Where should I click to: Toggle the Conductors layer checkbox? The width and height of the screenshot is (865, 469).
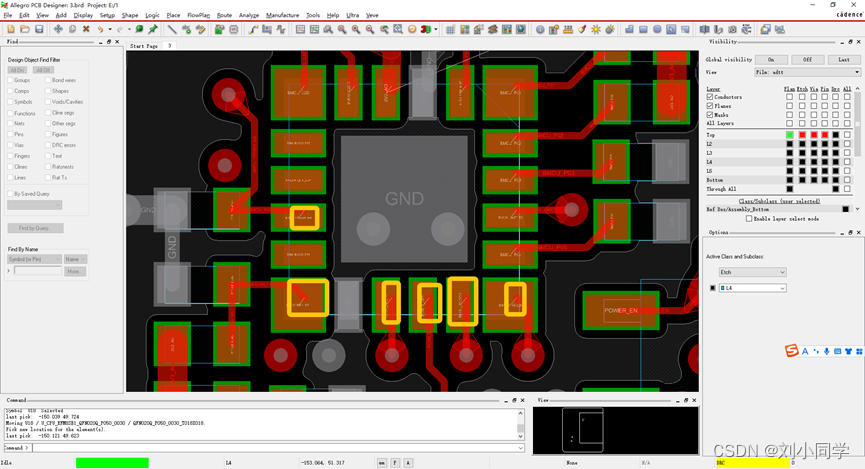click(x=710, y=97)
